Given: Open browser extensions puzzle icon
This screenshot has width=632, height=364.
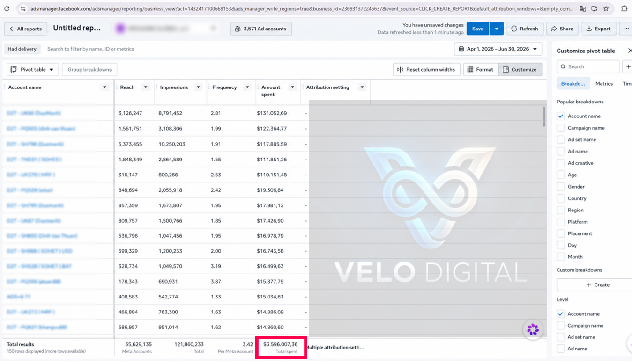Looking at the screenshot, I should coord(624,8).
